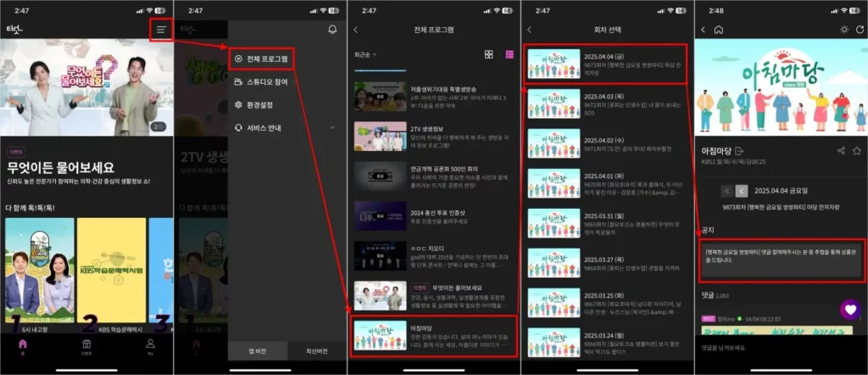Screen dimensions: 868x375
Task: Open the 저출생위기대응 특별생방송 program
Action: point(434,97)
